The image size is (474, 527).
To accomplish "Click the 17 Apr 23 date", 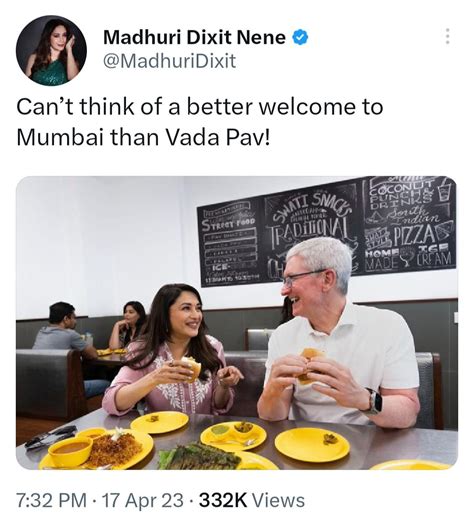I will [x=142, y=500].
